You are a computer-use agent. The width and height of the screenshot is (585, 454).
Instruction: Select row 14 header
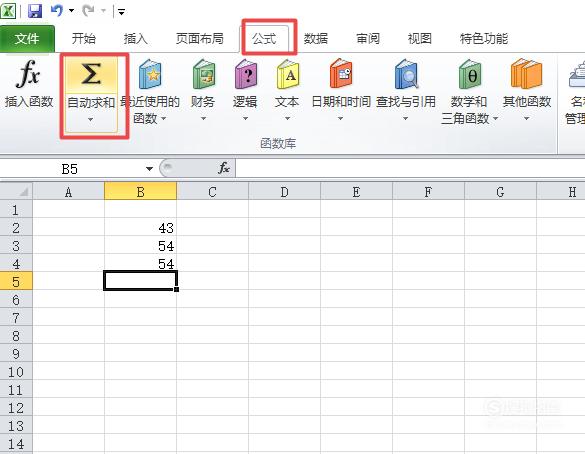pyautogui.click(x=16, y=444)
